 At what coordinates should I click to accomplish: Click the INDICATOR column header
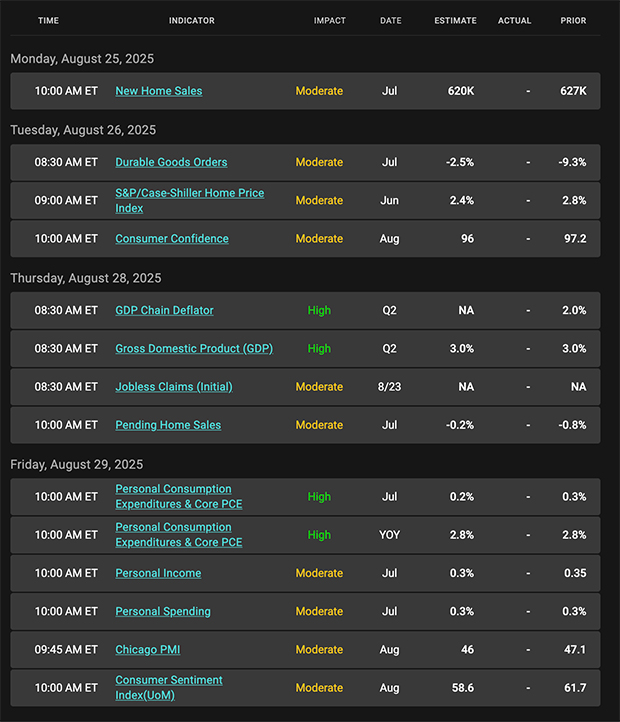click(192, 21)
